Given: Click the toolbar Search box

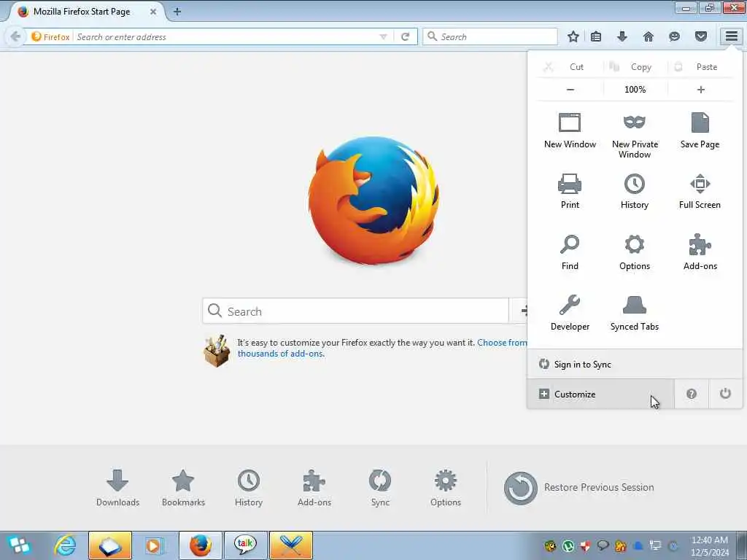Looking at the screenshot, I should click(490, 36).
